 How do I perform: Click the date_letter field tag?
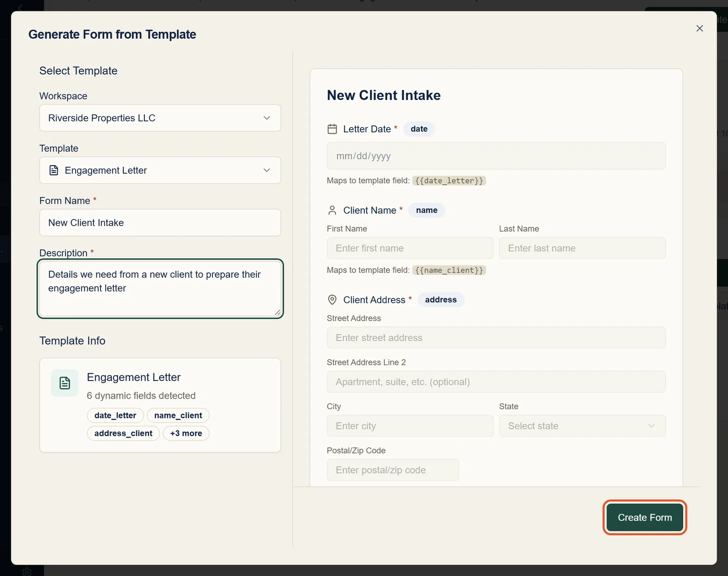pos(115,416)
